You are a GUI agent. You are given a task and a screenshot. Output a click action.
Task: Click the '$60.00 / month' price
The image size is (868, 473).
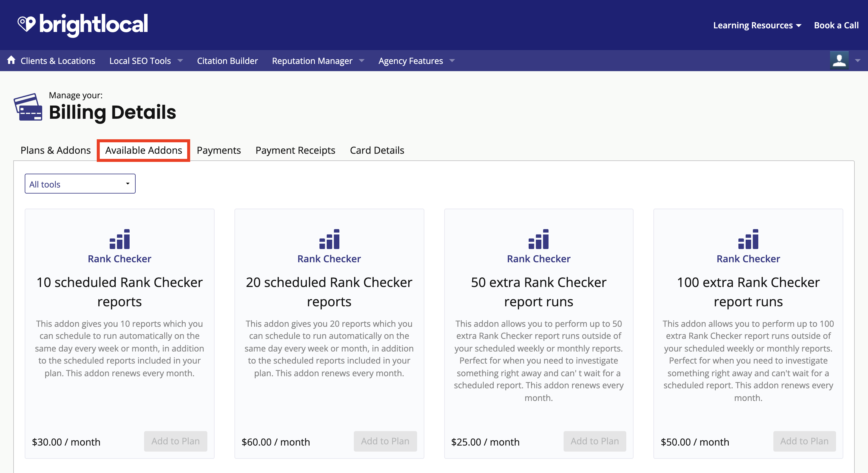(x=276, y=442)
